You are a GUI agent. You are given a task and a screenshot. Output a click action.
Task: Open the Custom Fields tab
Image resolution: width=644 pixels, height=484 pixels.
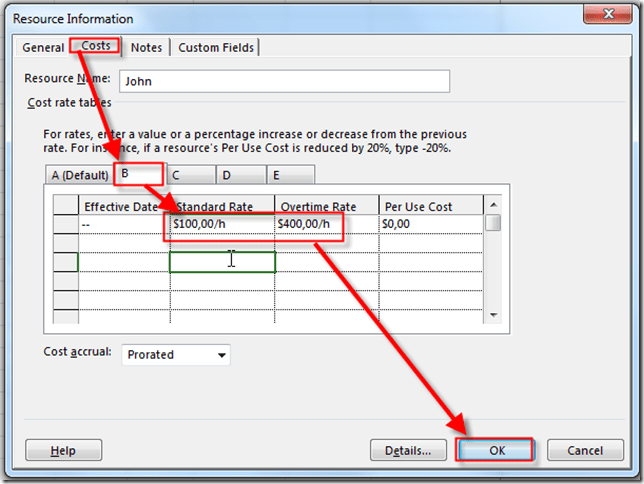[x=215, y=47]
